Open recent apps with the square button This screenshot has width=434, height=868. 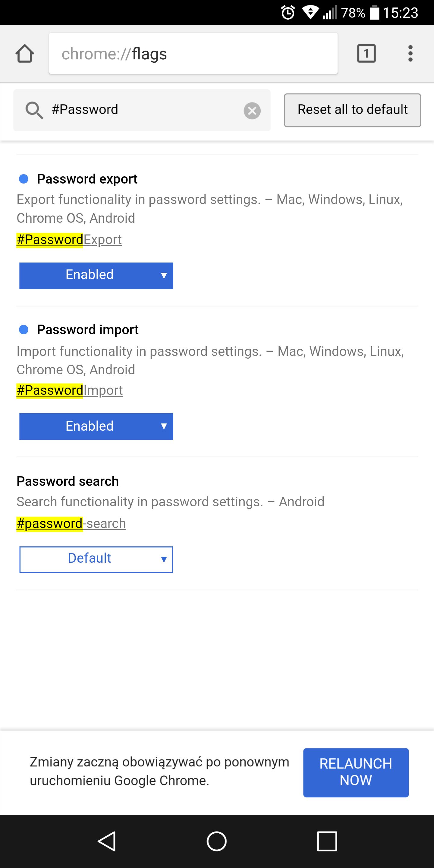[x=327, y=841]
